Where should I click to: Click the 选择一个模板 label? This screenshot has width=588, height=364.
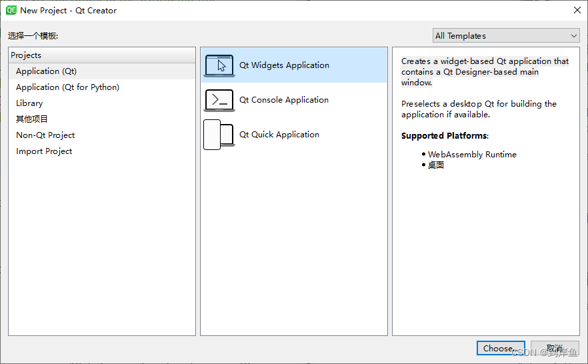click(x=33, y=36)
